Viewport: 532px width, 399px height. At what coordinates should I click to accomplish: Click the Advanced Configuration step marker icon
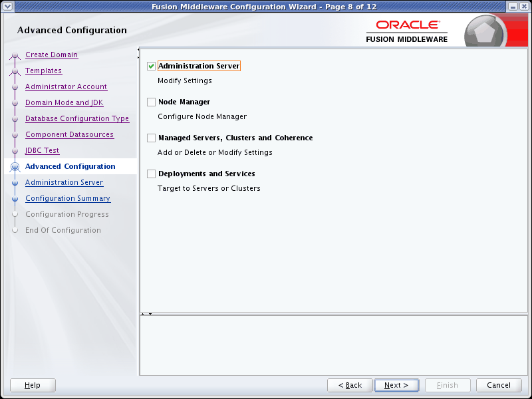(x=15, y=167)
